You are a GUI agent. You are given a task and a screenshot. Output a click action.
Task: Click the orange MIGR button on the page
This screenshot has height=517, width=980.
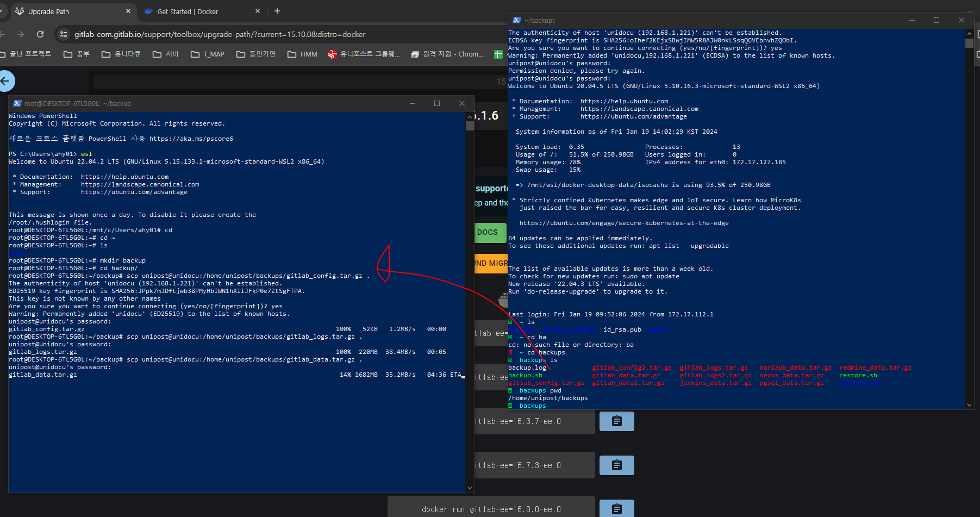491,263
